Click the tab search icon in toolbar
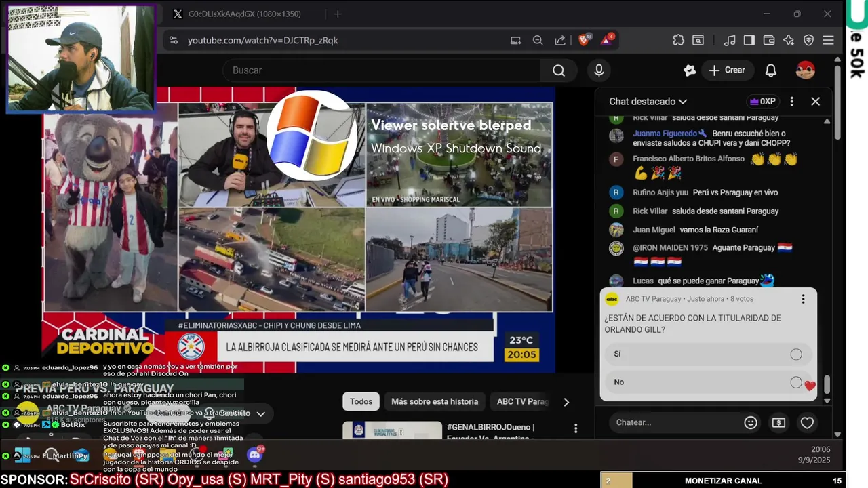Viewport: 868px width, 488px height. pyautogui.click(x=698, y=41)
